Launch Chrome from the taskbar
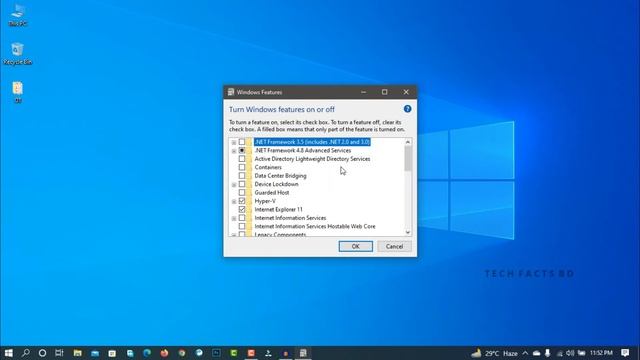Screen dimensions: 640x360 (x=182, y=353)
